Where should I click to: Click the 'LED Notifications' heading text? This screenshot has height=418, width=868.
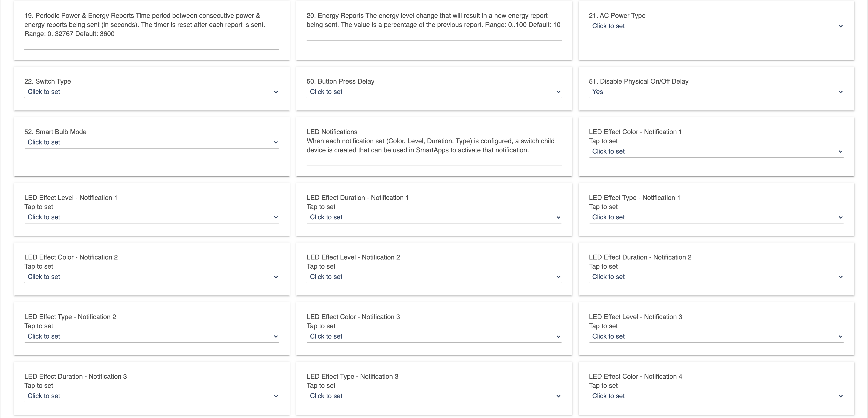[x=332, y=132]
